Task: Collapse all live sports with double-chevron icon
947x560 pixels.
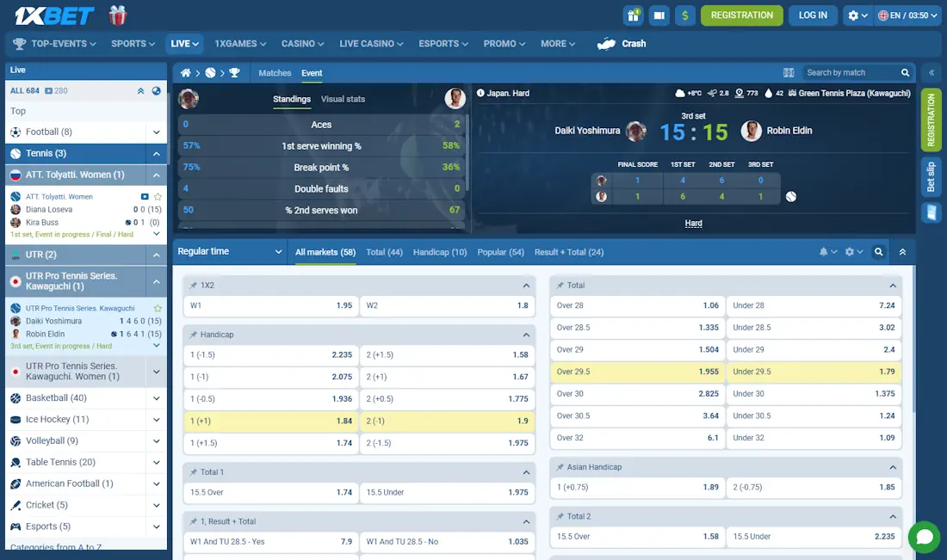Action: tap(140, 90)
